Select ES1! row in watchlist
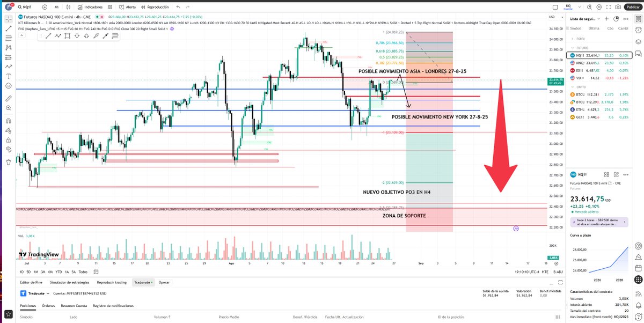644x323 pixels. tap(600, 70)
